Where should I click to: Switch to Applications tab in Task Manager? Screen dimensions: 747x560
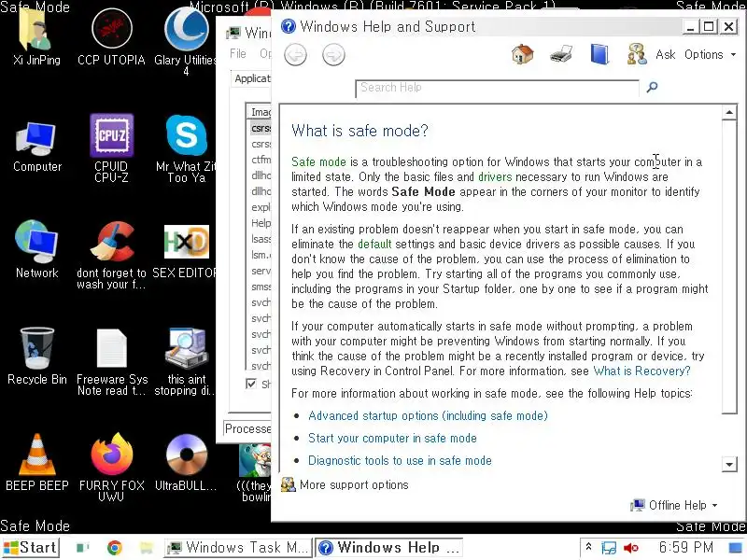click(x=252, y=78)
